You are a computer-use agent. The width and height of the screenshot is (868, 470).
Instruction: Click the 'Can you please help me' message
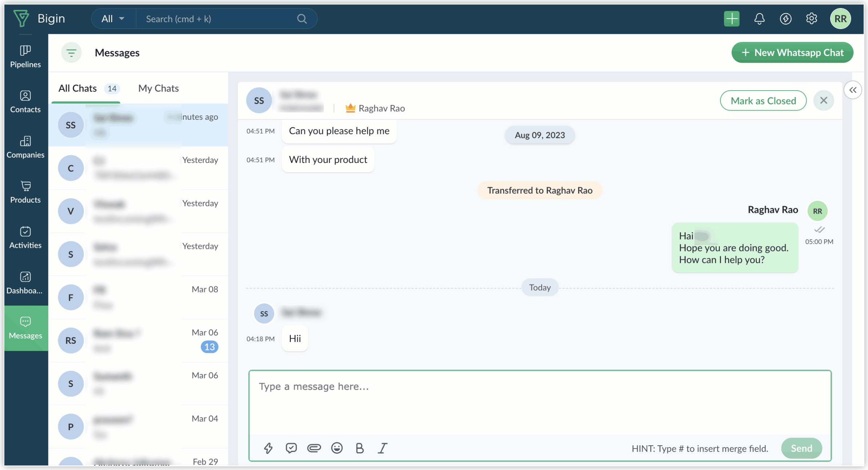(x=339, y=131)
